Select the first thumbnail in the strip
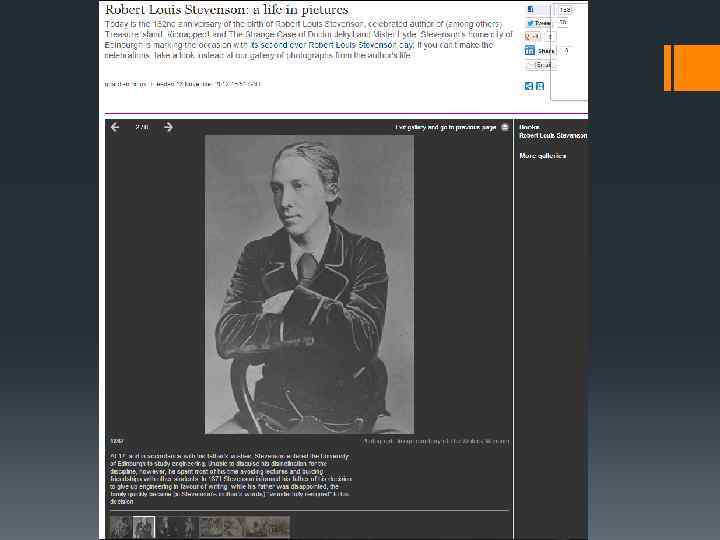Image resolution: width=720 pixels, height=540 pixels. pos(121,527)
